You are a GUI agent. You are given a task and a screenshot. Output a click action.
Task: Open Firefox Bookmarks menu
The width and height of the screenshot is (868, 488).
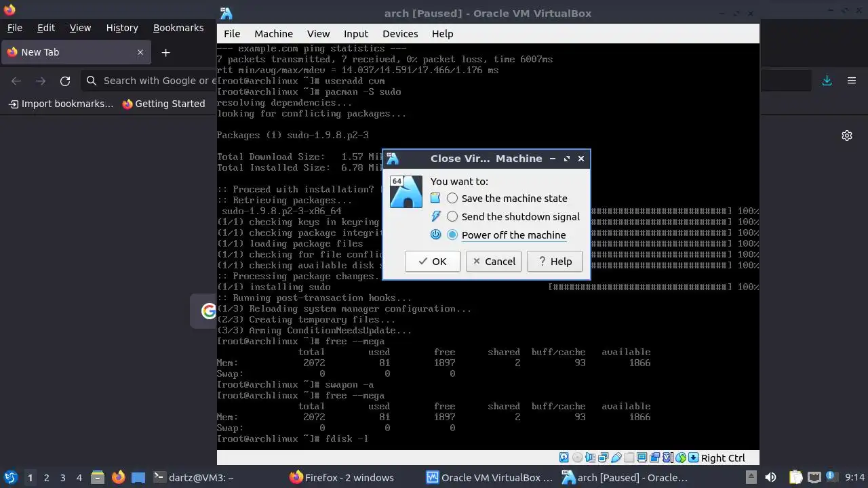point(178,28)
